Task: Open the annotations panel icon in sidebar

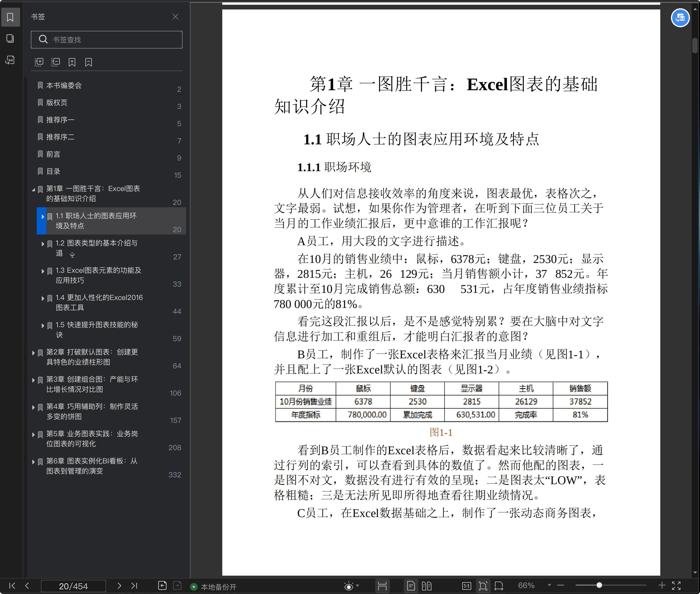Action: tap(10, 60)
